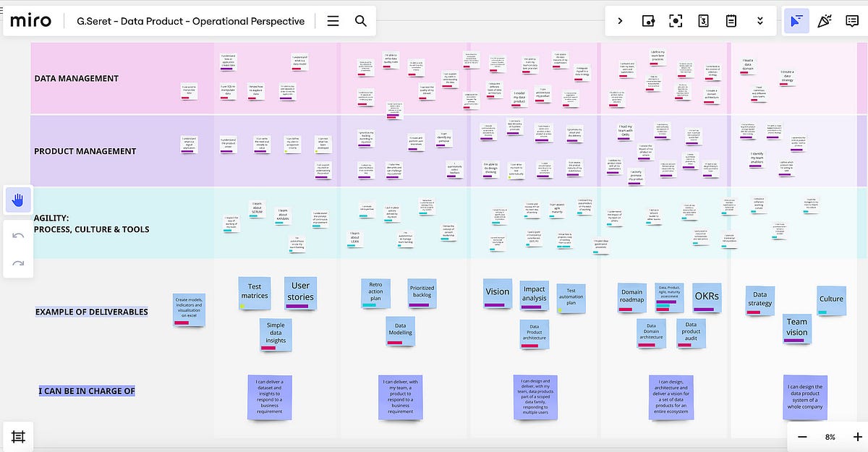Expand the hidden toolbar with the right chevron
This screenshot has width=868, height=452.
tap(620, 21)
